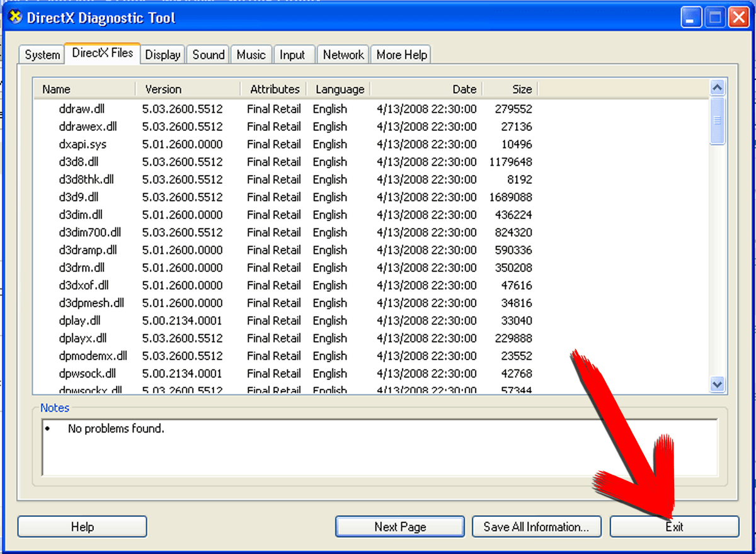Screen dimensions: 756x554
Task: Click the Exit button
Action: 674,527
